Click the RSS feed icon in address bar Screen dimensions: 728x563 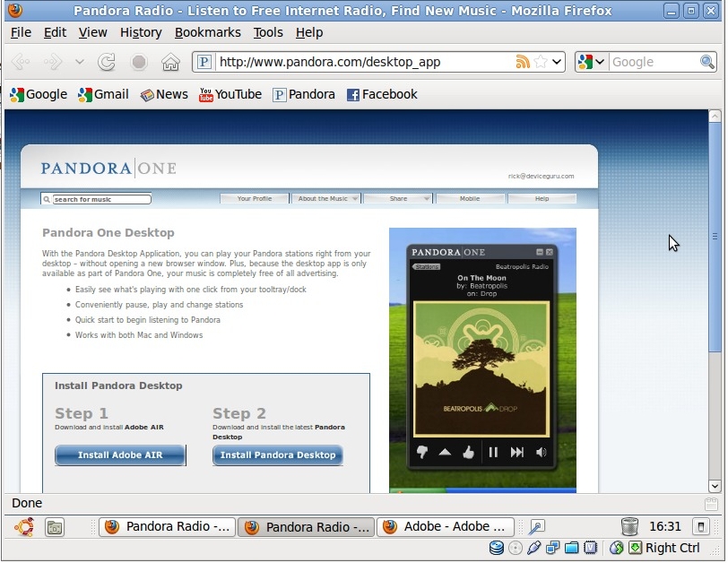523,62
